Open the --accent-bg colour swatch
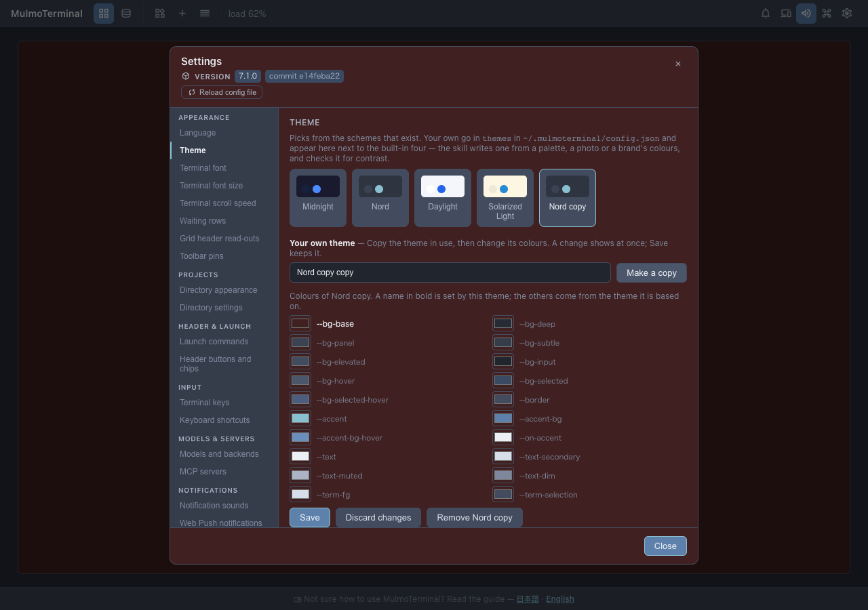Image resolution: width=868 pixels, height=610 pixels. tap(503, 419)
